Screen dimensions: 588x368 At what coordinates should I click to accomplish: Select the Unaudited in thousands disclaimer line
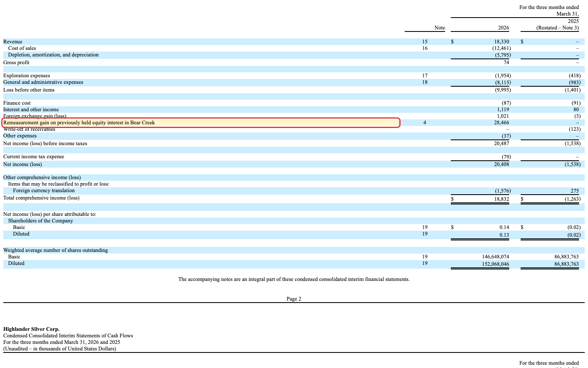click(60, 349)
